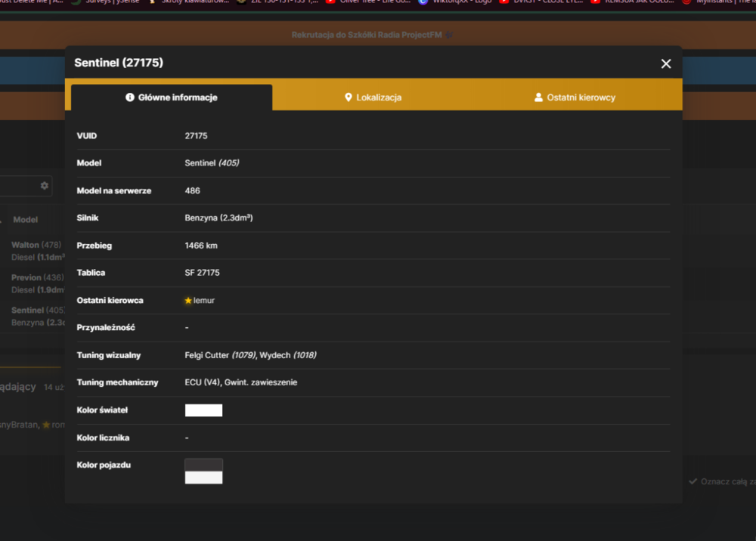The width and height of the screenshot is (756, 541).
Task: Click the 14 uż count in background
Action: (x=54, y=388)
